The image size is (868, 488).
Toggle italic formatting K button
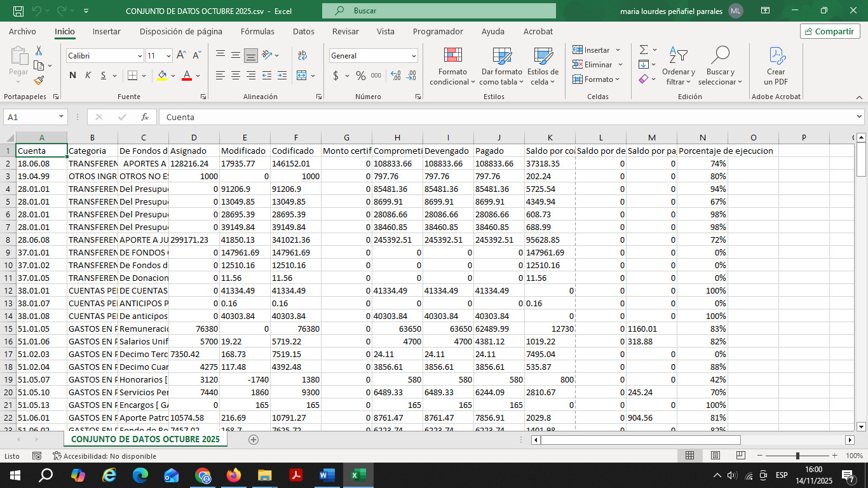click(x=88, y=76)
